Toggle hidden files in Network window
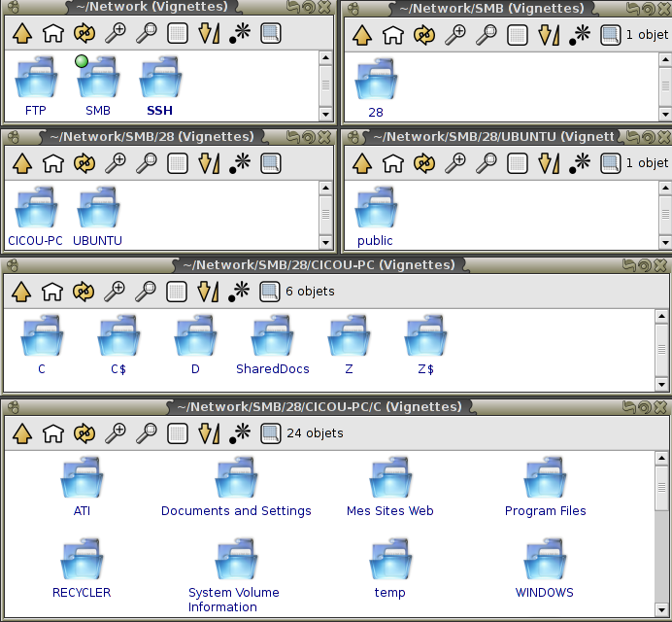 [x=240, y=33]
